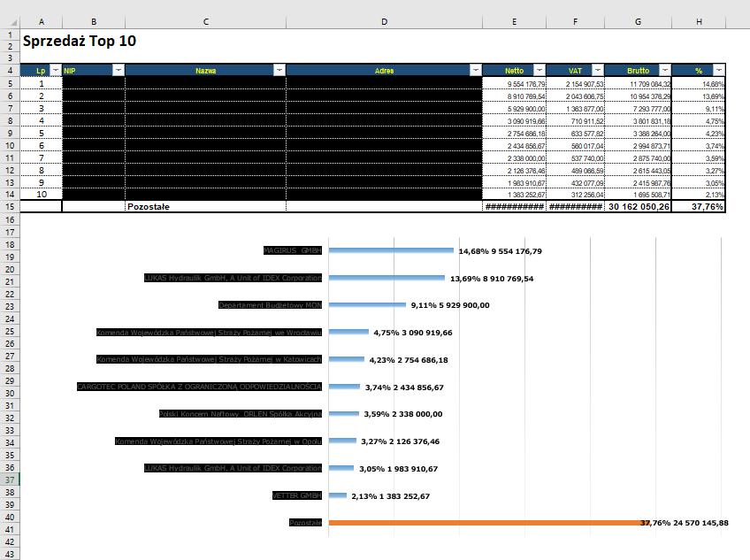Open the Nazwa column filter dropdown
The image size is (750, 560).
[x=279, y=71]
